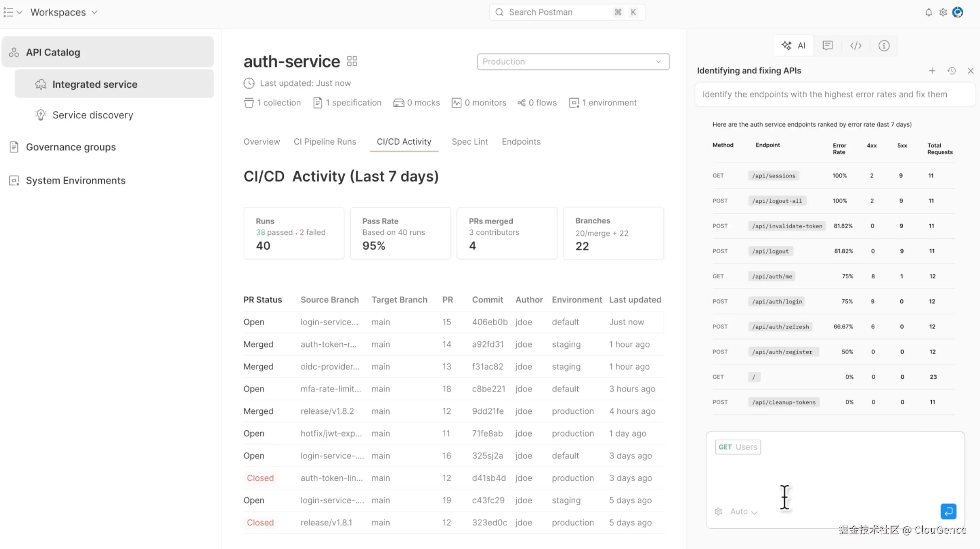Click the PRs merged card
This screenshot has width=980, height=549.
coord(507,233)
